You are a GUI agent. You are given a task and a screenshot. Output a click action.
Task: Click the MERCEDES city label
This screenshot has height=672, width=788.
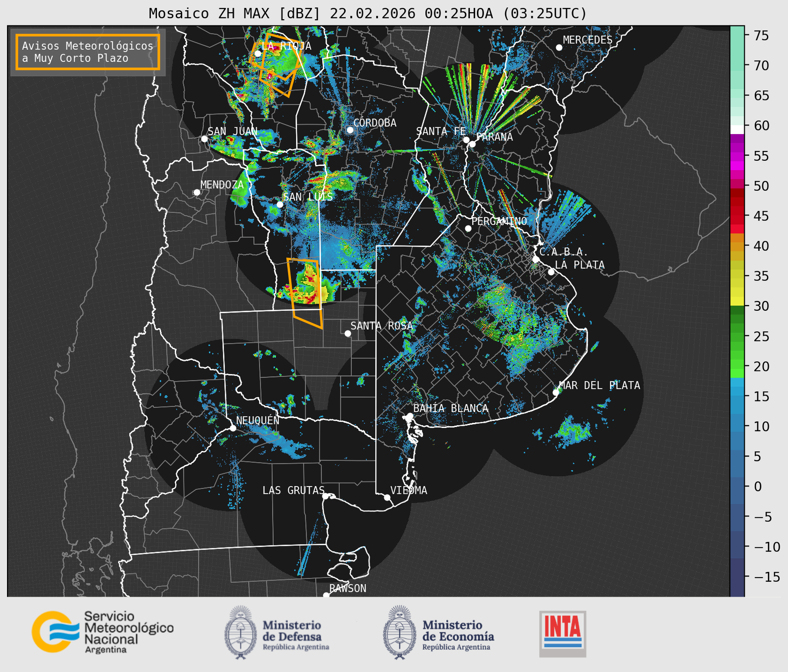[588, 40]
